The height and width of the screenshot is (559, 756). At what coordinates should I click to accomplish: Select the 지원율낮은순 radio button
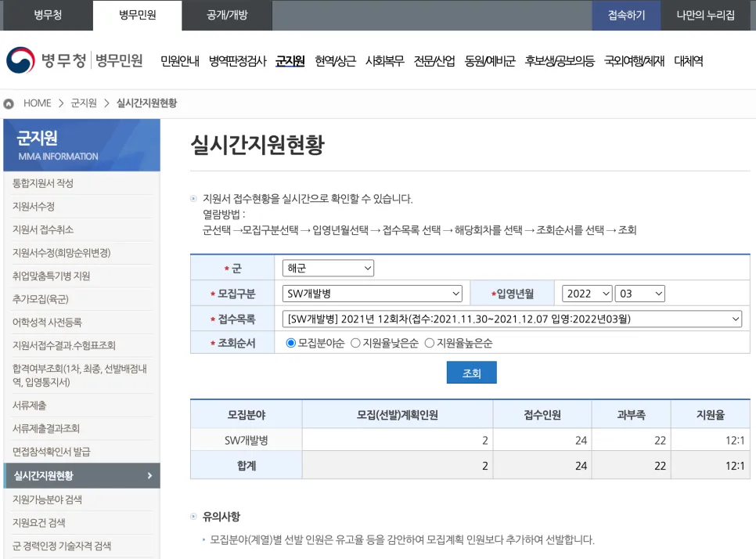click(x=355, y=343)
